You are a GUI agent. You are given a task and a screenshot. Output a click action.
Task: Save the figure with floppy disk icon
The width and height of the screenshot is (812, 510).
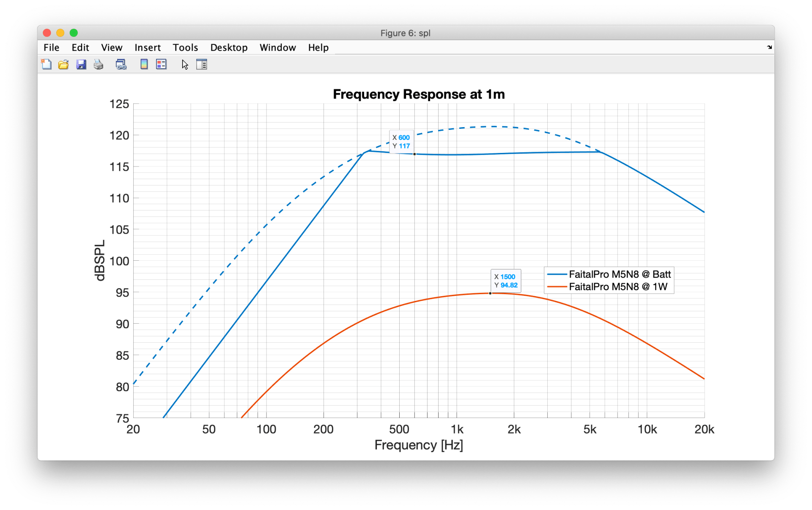[81, 65]
